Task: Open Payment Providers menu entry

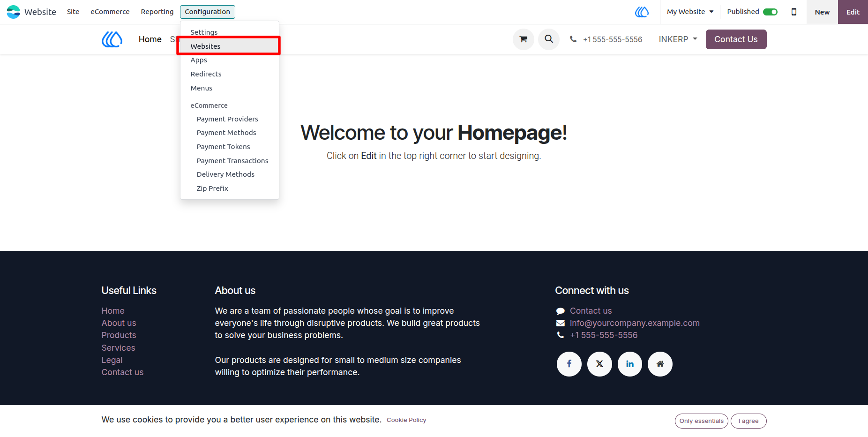Action: click(230, 119)
